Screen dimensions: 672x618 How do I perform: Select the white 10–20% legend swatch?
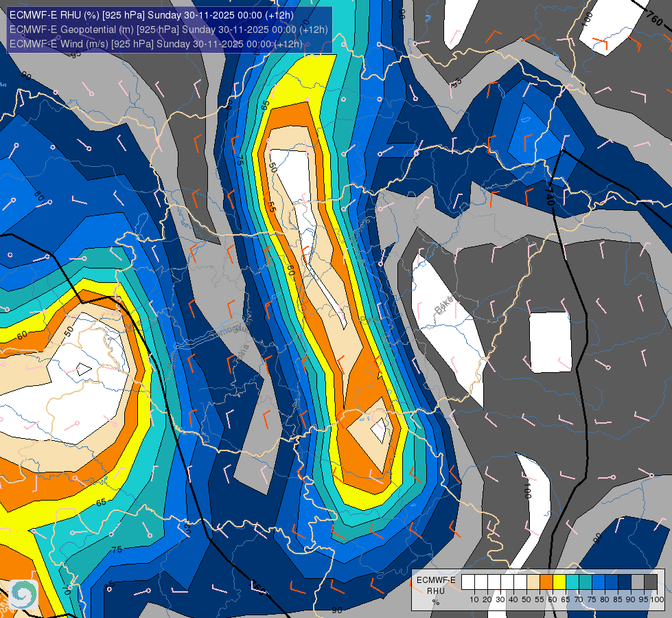click(481, 582)
